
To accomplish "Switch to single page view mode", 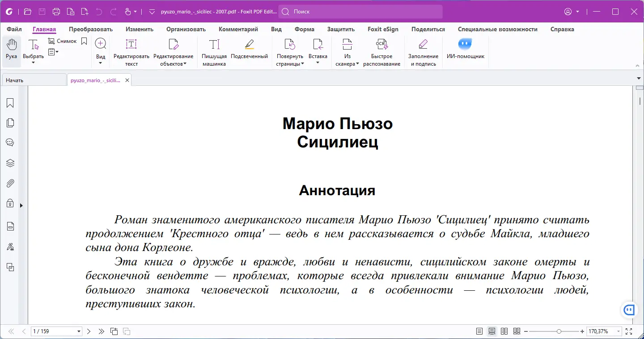I will 479,331.
